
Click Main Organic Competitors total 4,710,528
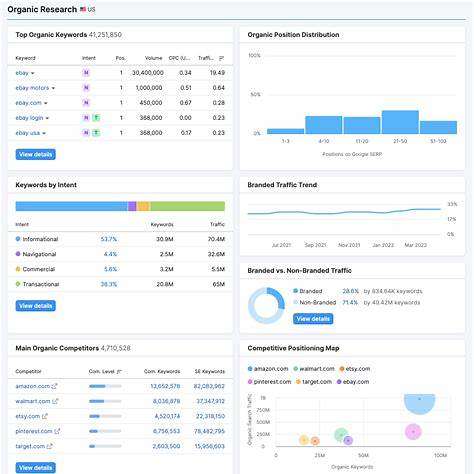[x=116, y=348]
